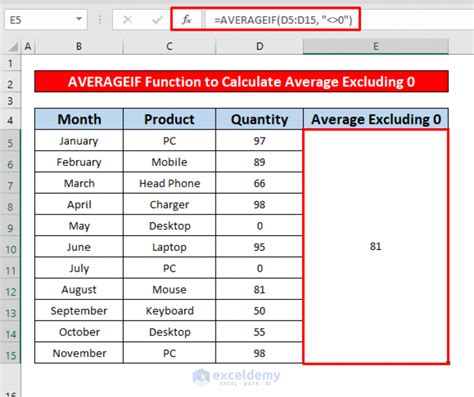
Task: Click the Head Phone product cell
Action: pos(169,183)
